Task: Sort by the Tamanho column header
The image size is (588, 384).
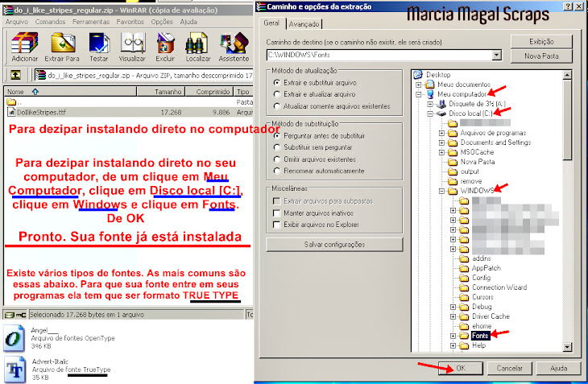Action: pos(161,92)
